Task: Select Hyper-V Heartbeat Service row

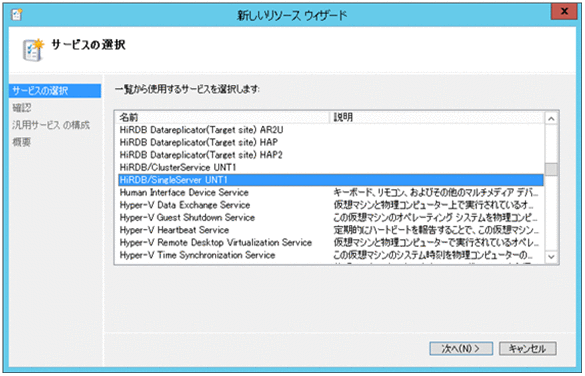Action: tap(331, 230)
